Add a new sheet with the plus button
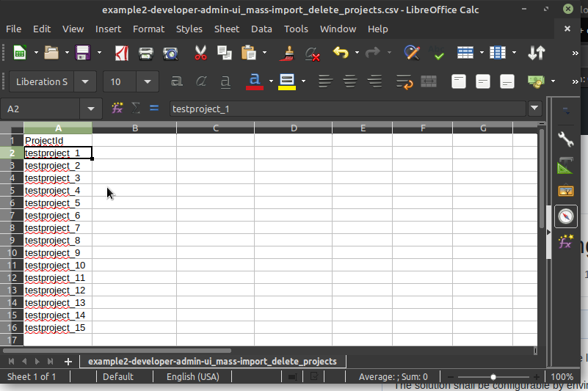This screenshot has height=391, width=588. pos(68,362)
